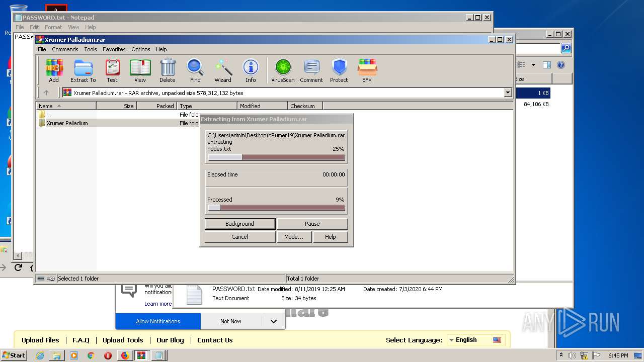Click the Protect archive toolbar icon
The width and height of the screenshot is (644, 362).
point(339,70)
